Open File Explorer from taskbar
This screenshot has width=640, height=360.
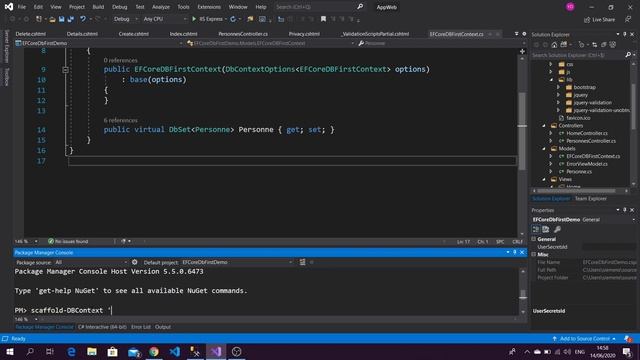[x=92, y=352]
